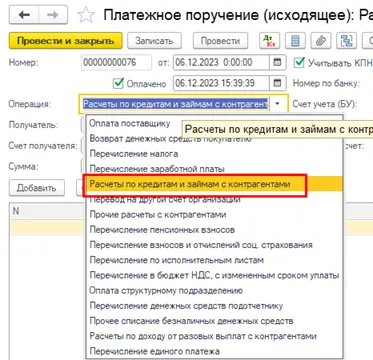Open attached files paperclip icon
Screen dimensions: 373x360
(321, 41)
